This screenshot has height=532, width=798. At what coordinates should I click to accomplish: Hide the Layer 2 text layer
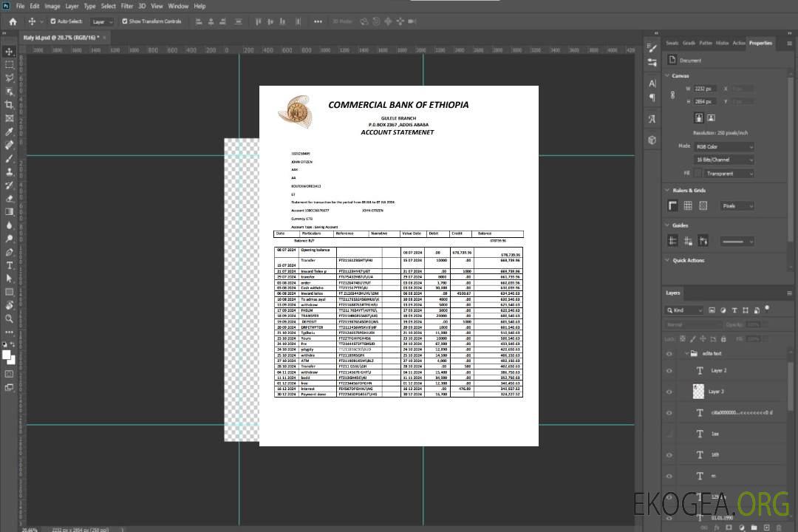pyautogui.click(x=669, y=371)
